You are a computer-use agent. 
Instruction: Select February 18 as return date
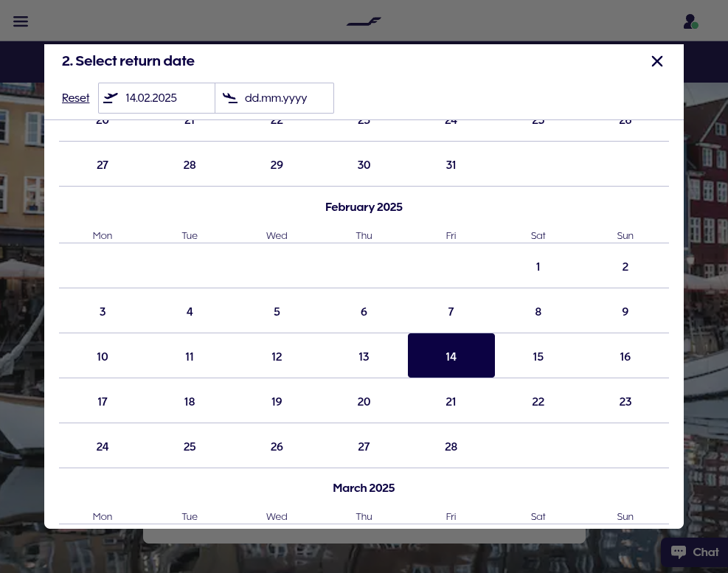point(190,402)
